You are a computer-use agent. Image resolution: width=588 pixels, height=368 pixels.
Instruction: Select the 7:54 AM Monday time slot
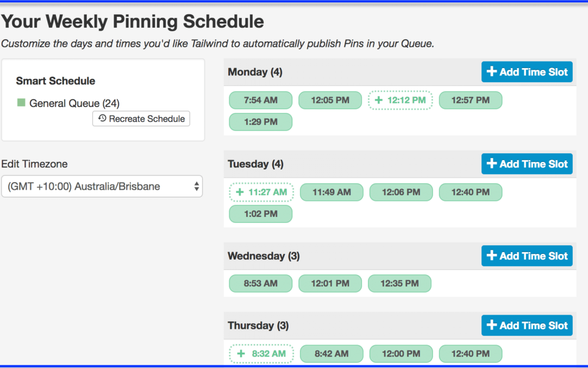point(261,100)
